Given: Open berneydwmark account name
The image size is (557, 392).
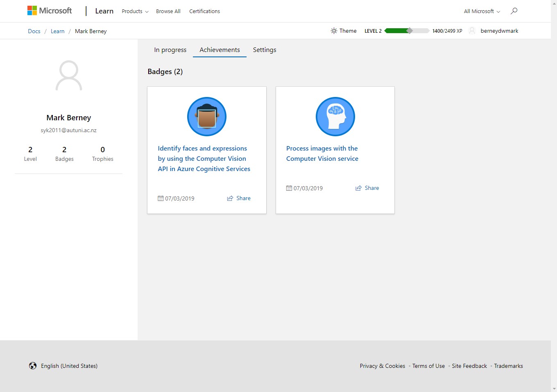Looking at the screenshot, I should click(x=499, y=31).
